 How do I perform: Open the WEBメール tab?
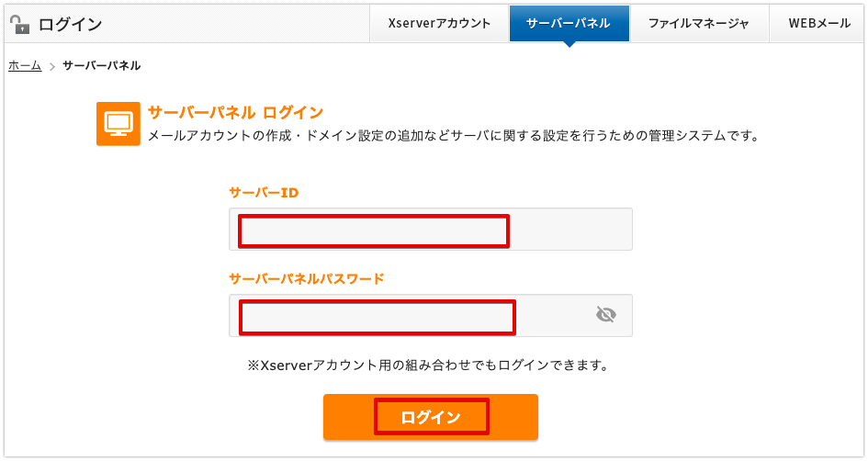(818, 23)
